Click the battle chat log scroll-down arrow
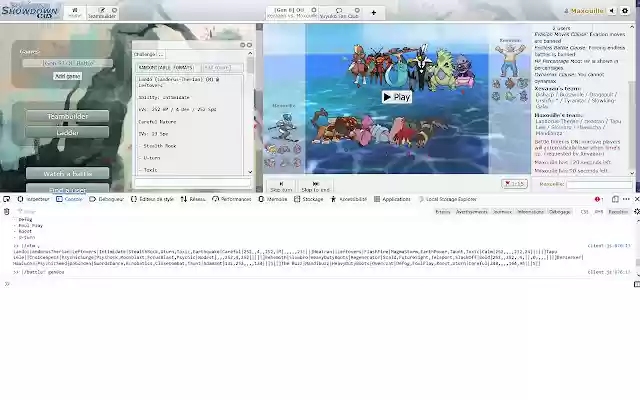 point(632,173)
